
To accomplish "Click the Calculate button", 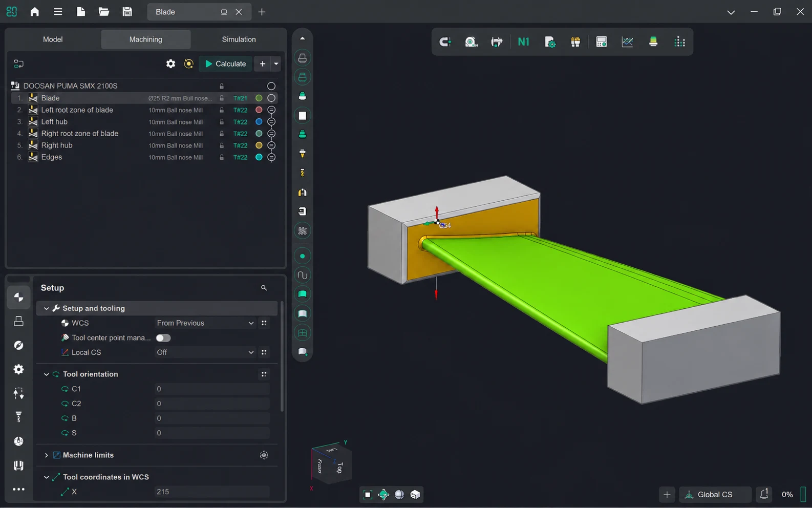I will (x=225, y=63).
